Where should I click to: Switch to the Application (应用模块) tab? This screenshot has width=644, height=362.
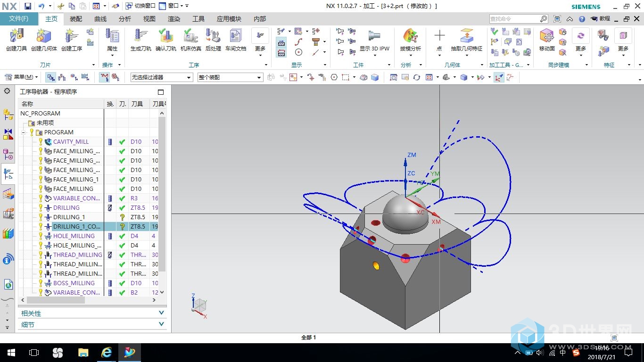tap(229, 19)
